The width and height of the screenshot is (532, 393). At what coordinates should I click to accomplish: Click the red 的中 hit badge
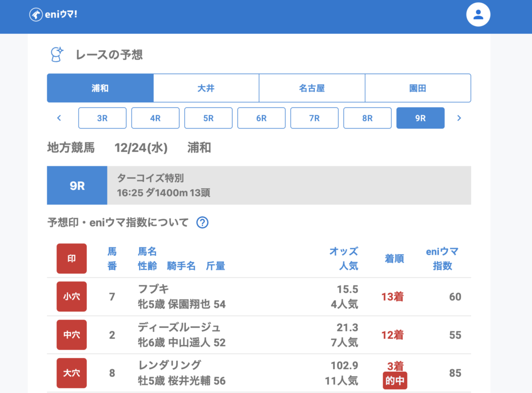395,381
